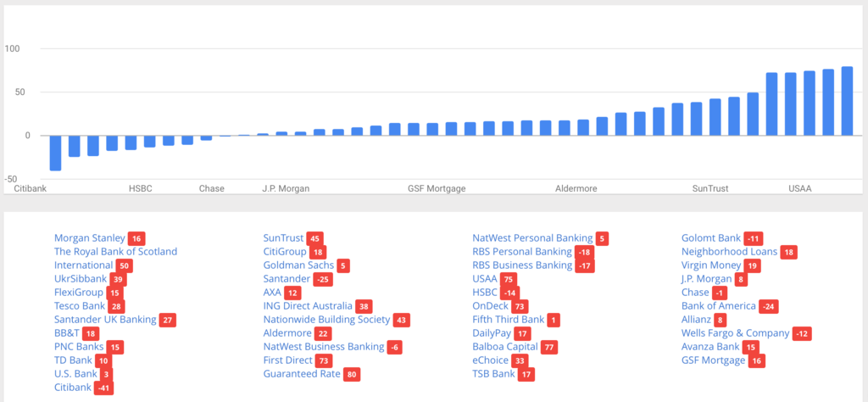Open the Virgin Money link
The width and height of the screenshot is (868, 402).
point(711,265)
